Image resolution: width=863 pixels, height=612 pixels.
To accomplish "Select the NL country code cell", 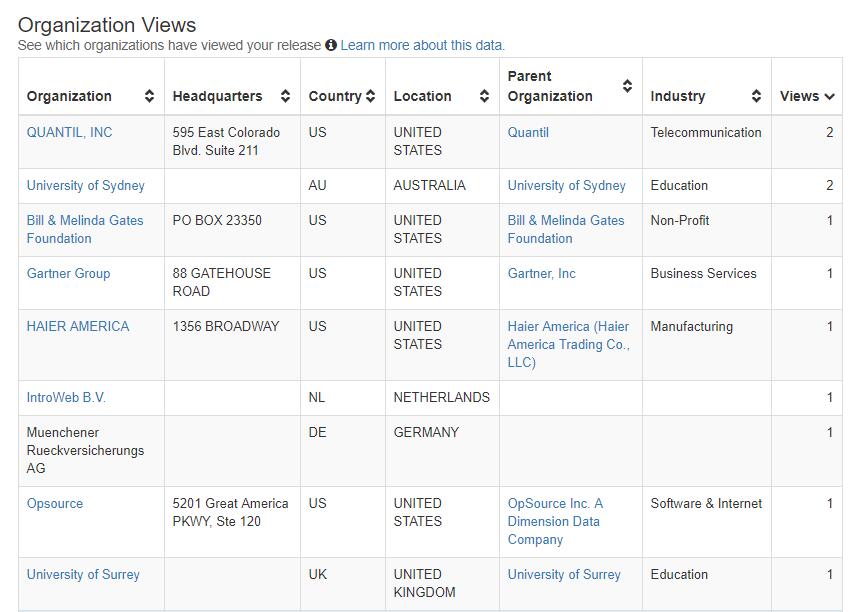I will 343,398.
